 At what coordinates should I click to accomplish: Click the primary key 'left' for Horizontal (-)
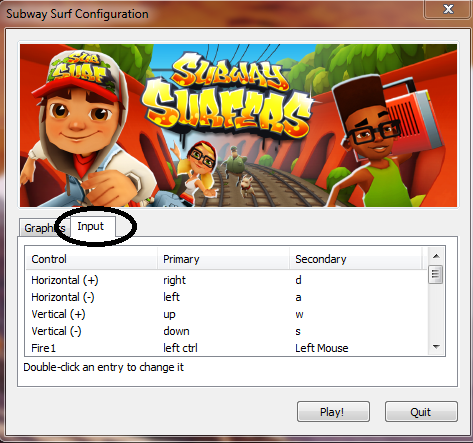(171, 297)
